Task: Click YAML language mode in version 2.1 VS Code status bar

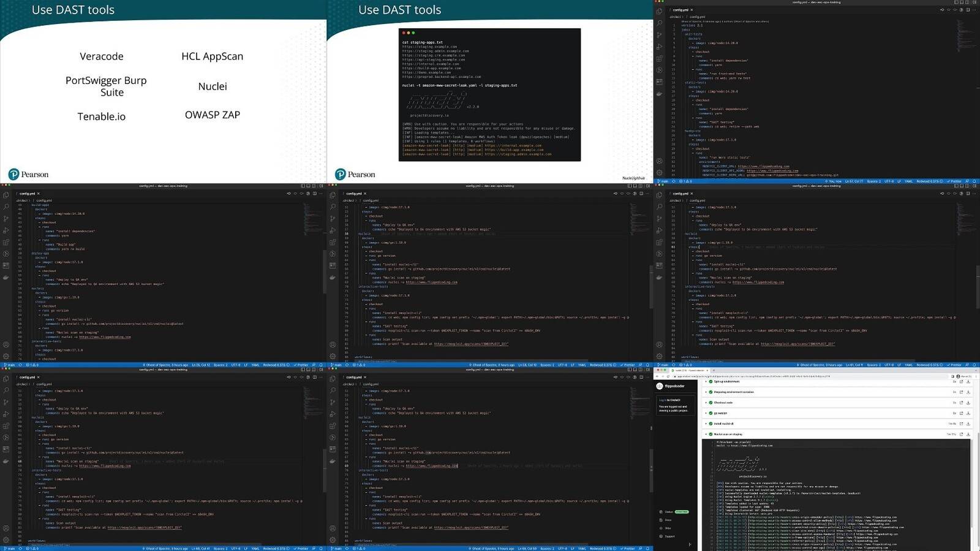Action: pyautogui.click(x=908, y=181)
